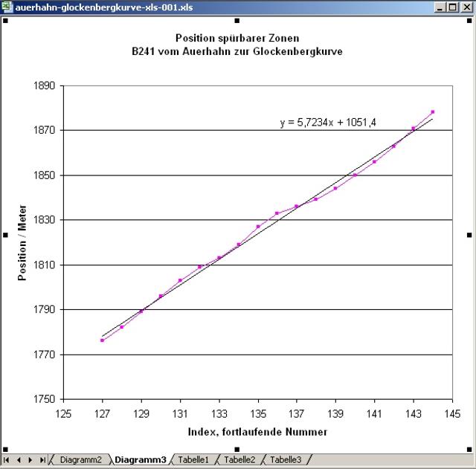
Task: Jump to the first sheet tab arrow
Action: pyautogui.click(x=7, y=460)
